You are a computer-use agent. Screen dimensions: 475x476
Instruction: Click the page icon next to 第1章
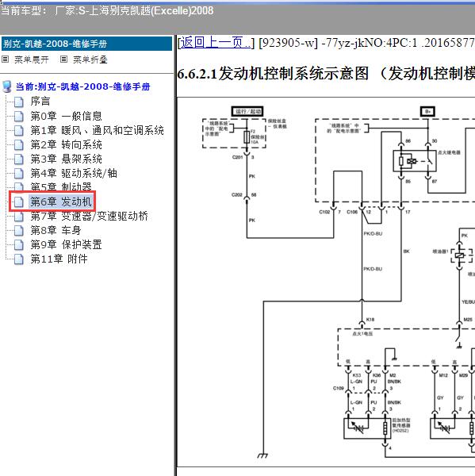tap(19, 131)
